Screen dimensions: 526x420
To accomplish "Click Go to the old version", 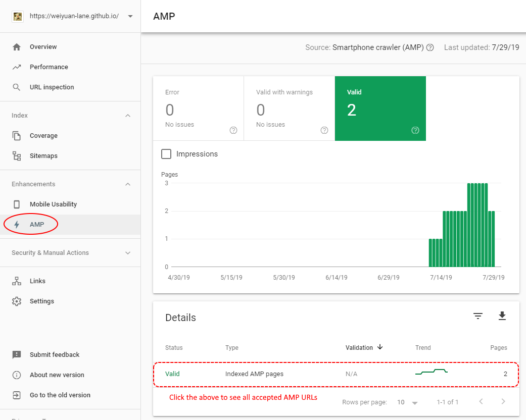I will click(x=60, y=395).
